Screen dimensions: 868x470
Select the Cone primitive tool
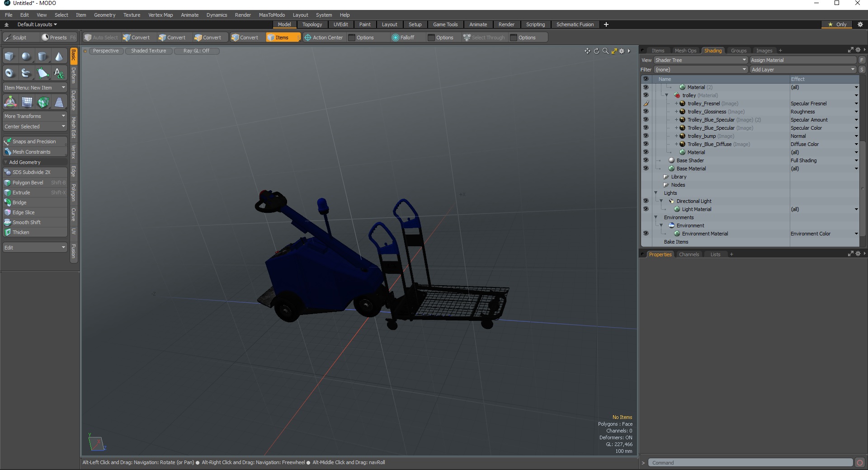pos(59,56)
